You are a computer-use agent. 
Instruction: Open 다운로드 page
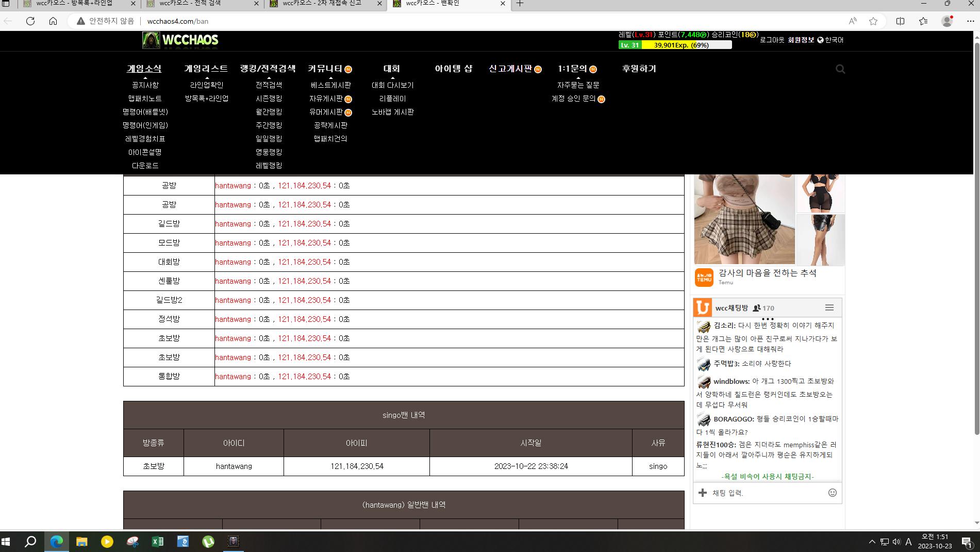point(145,166)
